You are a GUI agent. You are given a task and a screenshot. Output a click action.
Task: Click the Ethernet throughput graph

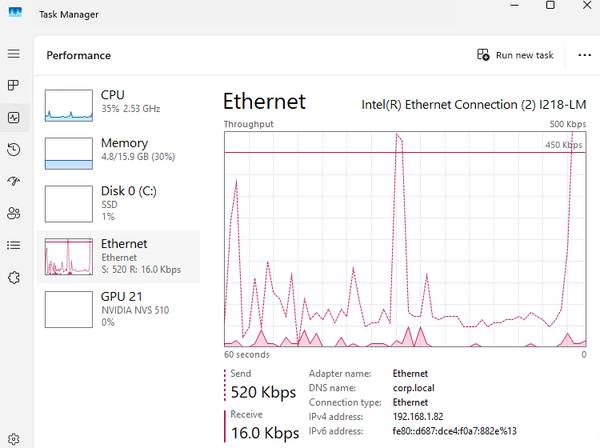click(x=405, y=239)
